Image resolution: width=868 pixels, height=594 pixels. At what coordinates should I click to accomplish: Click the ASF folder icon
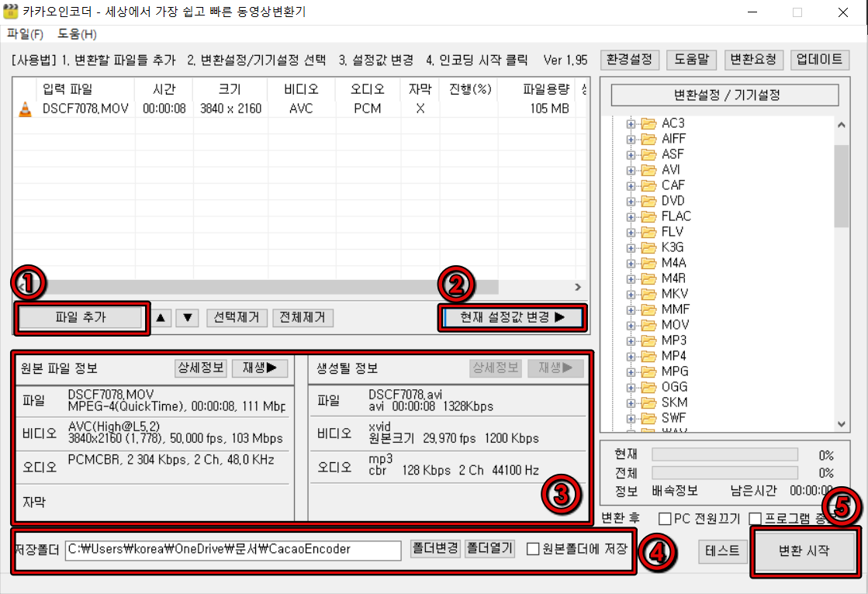pyautogui.click(x=648, y=154)
